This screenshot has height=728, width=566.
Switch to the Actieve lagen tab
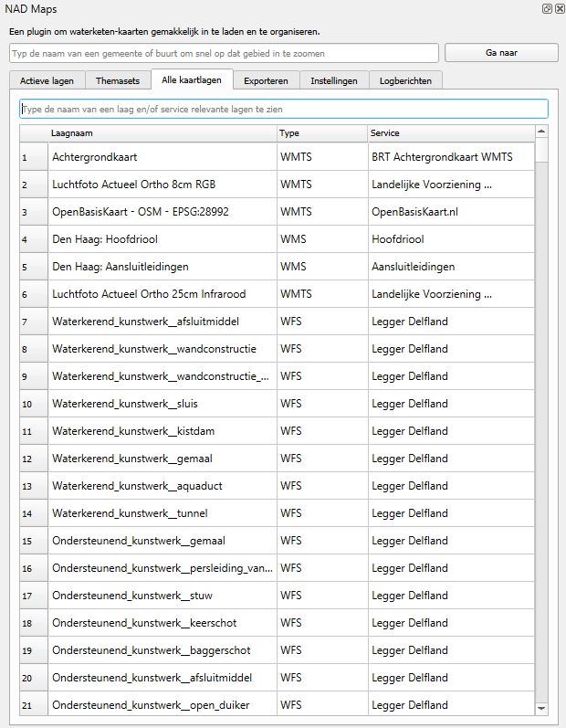47,80
